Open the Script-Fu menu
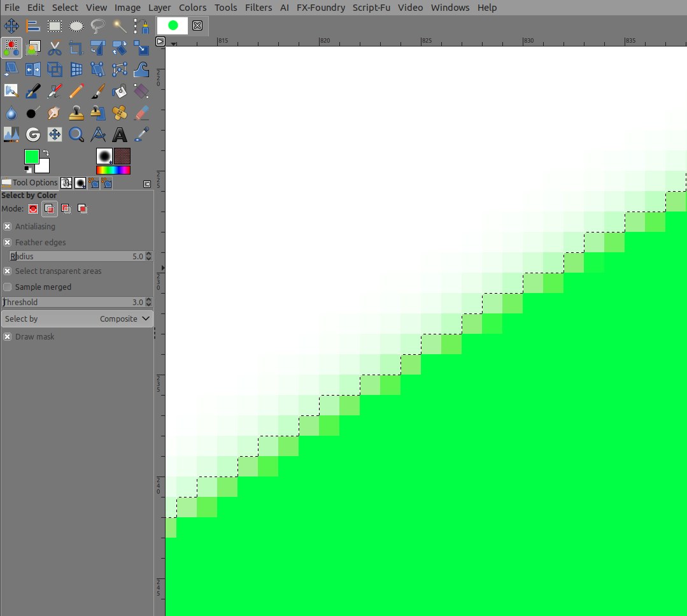The image size is (687, 616). [372, 8]
